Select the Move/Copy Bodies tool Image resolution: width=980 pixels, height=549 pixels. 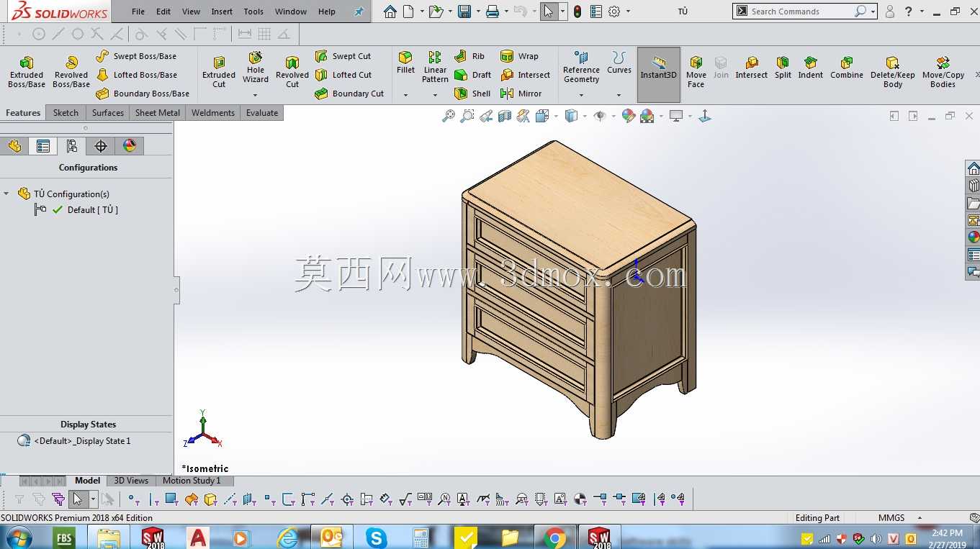click(x=943, y=72)
